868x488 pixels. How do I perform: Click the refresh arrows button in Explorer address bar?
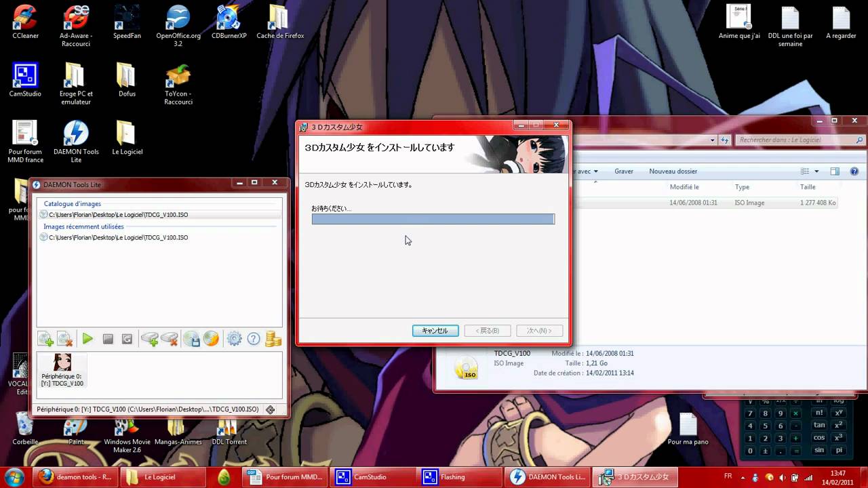click(726, 140)
